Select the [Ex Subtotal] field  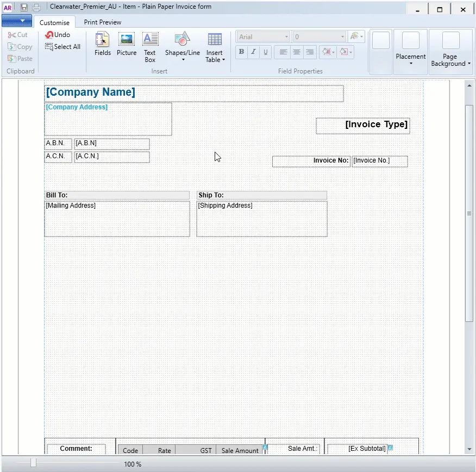(x=357, y=449)
